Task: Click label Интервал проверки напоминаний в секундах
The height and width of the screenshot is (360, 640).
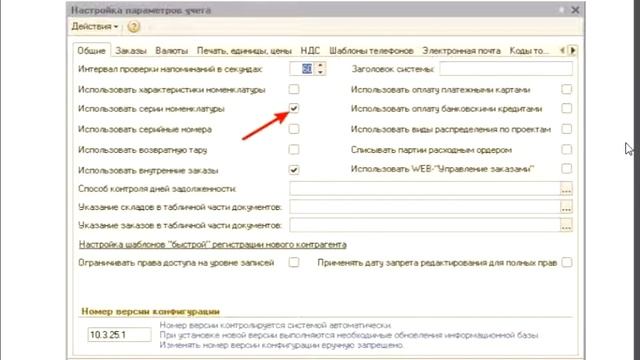Action: click(170, 69)
